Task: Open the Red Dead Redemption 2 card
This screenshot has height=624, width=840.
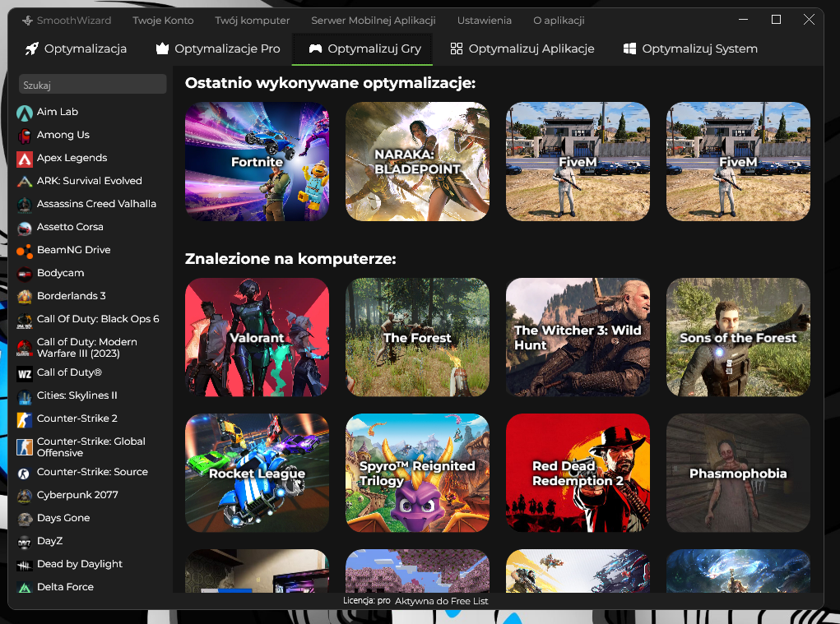Action: tap(578, 473)
